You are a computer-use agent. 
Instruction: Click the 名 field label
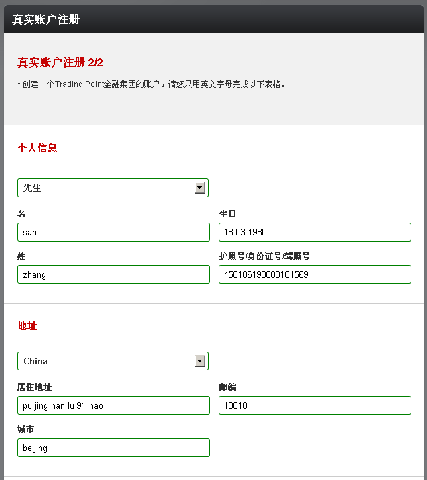pos(21,214)
